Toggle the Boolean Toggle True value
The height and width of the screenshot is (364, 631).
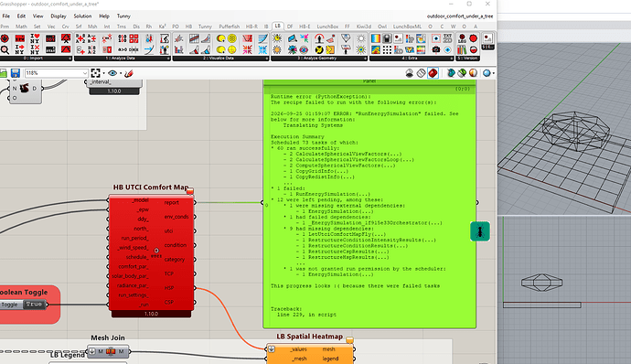[34, 305]
